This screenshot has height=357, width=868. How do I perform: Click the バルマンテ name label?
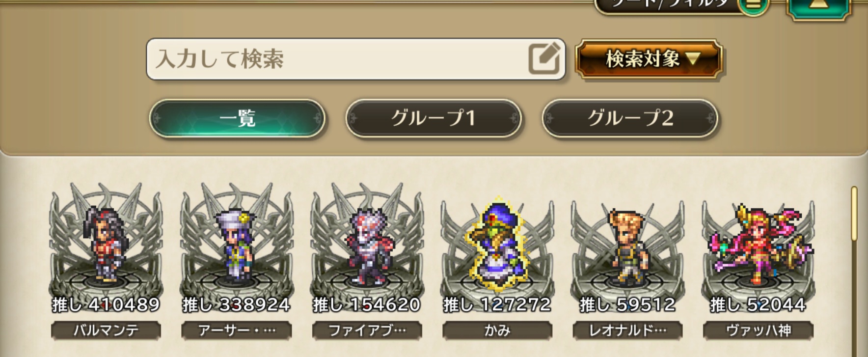[106, 330]
